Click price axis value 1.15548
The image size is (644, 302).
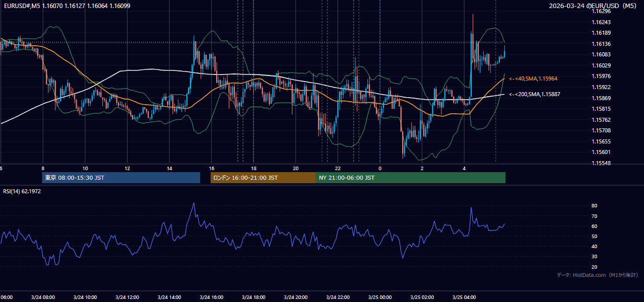tap(602, 163)
